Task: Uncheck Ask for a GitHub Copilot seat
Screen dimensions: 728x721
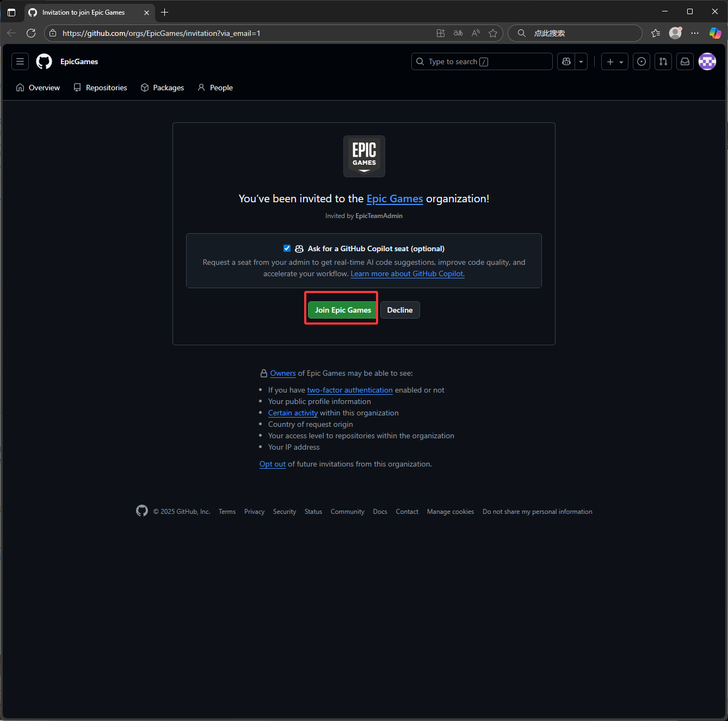Action: pos(287,248)
